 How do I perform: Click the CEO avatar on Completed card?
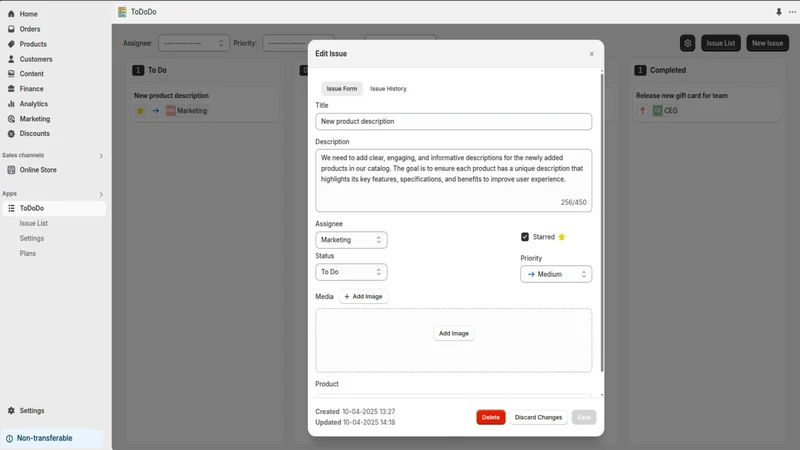pyautogui.click(x=658, y=110)
